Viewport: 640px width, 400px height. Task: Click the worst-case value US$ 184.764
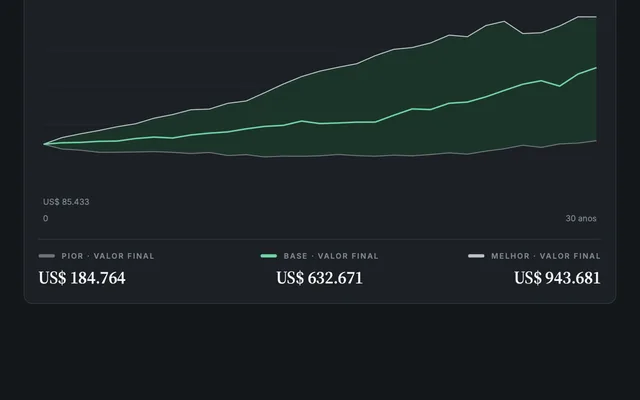(x=82, y=278)
